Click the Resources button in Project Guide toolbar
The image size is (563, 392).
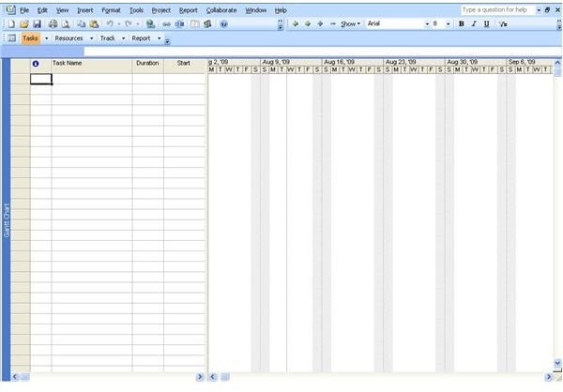68,38
